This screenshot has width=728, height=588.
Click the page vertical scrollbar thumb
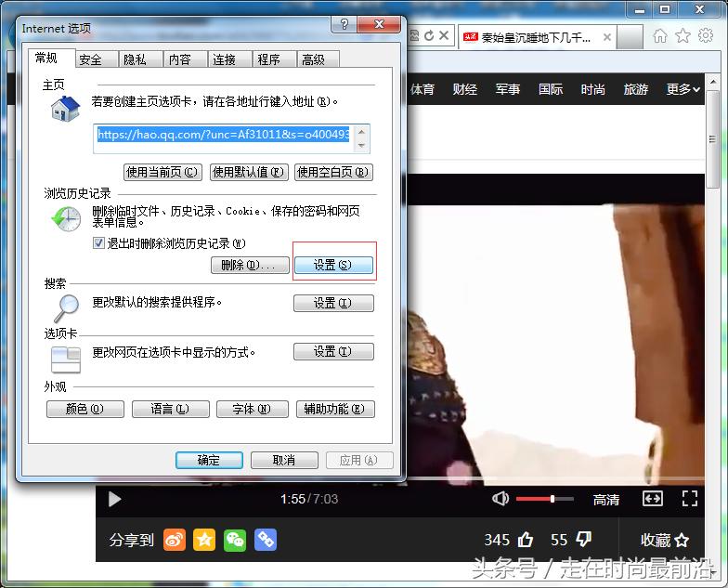(712, 139)
